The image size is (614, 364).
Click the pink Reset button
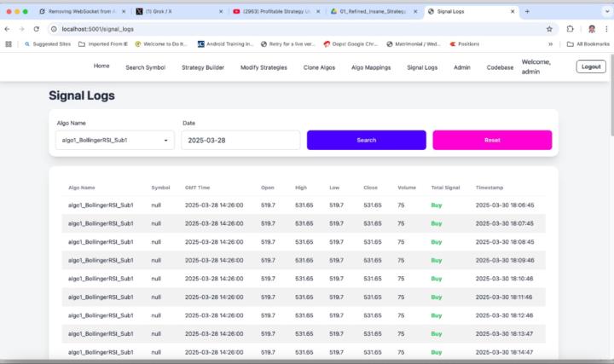(x=492, y=140)
